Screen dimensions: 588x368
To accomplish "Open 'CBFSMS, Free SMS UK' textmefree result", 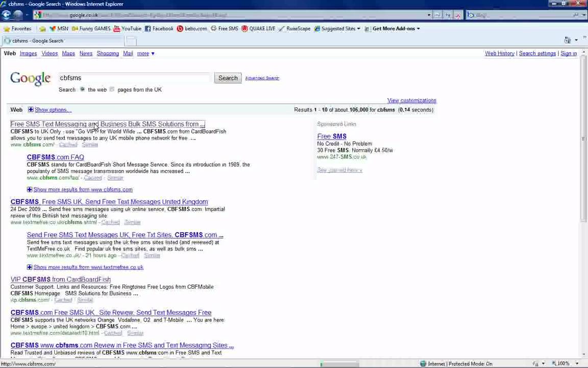I will pyautogui.click(x=109, y=202).
